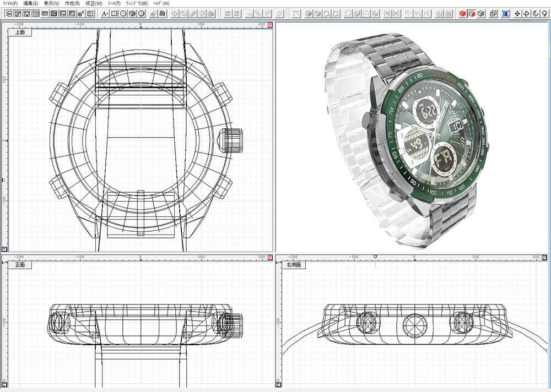Screen dimensions: 551x392
Task: Click the red X button on top view ruler
Action: pyautogui.click(x=270, y=25)
